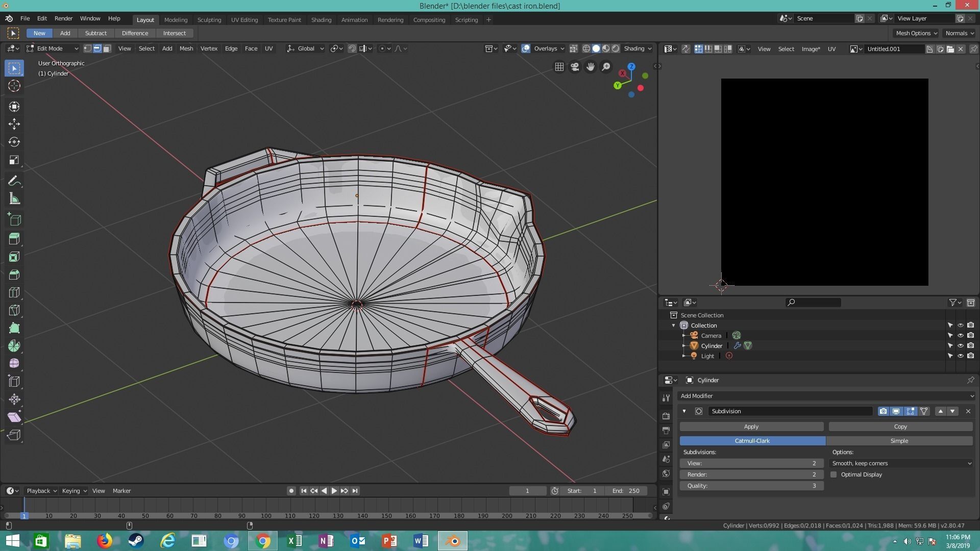Select the Shrink/Fatten tool
This screenshot has height=551, width=980.
click(14, 399)
